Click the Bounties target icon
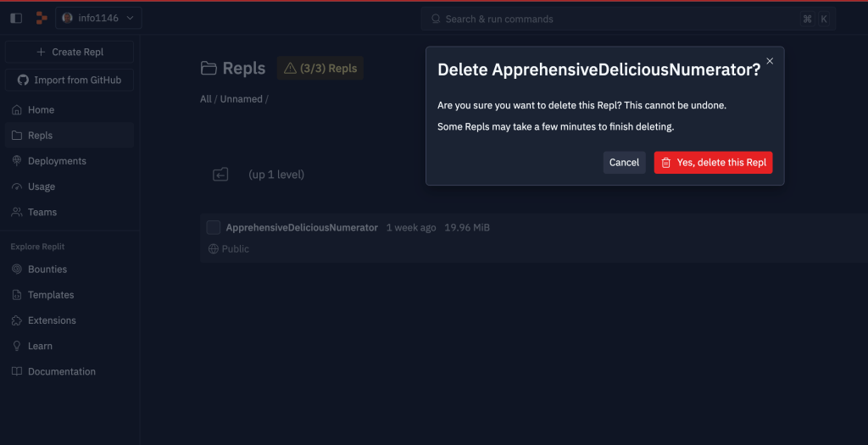The image size is (868, 445). (17, 269)
